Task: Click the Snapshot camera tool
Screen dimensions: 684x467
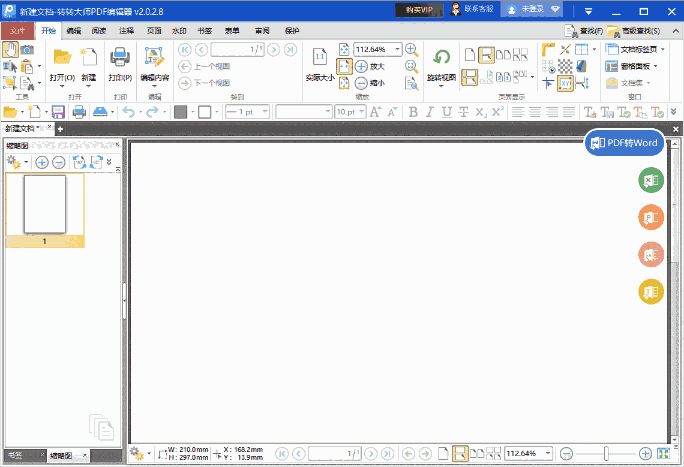Action: pyautogui.click(x=28, y=49)
